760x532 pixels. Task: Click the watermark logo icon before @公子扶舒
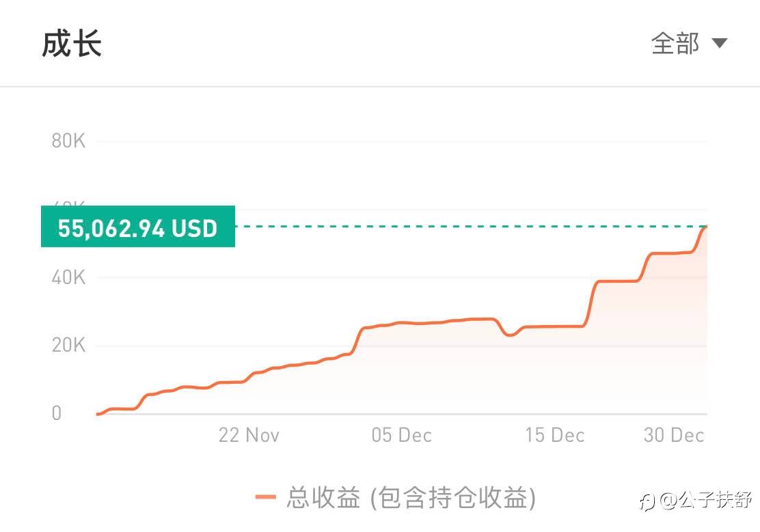pos(647,502)
